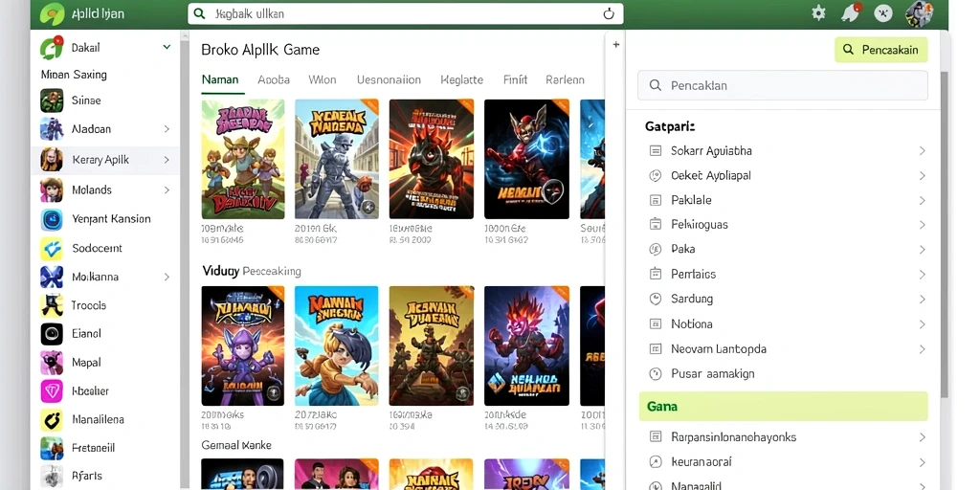Click the refresh icon in the top search bar

click(x=609, y=13)
